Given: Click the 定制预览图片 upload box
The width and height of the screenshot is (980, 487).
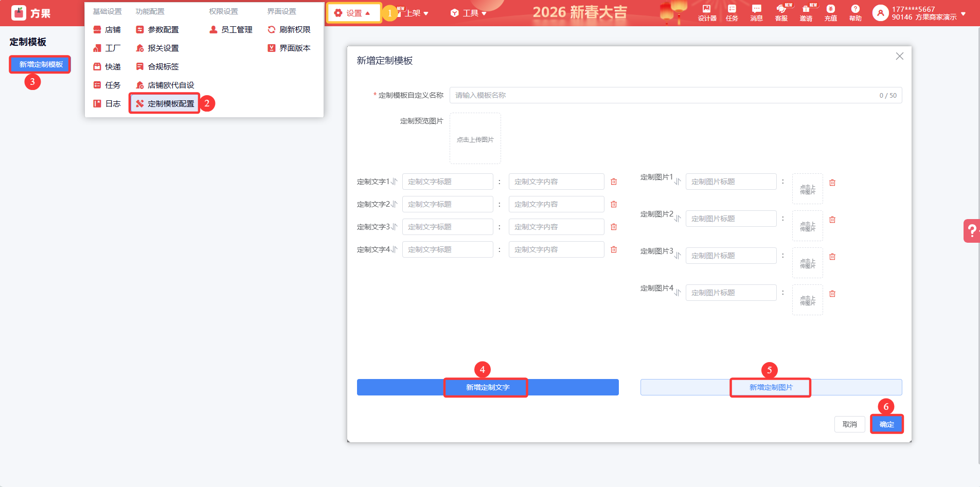Looking at the screenshot, I should coord(475,138).
